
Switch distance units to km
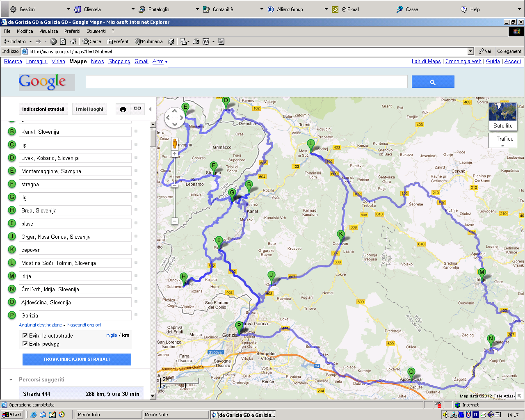pos(126,335)
